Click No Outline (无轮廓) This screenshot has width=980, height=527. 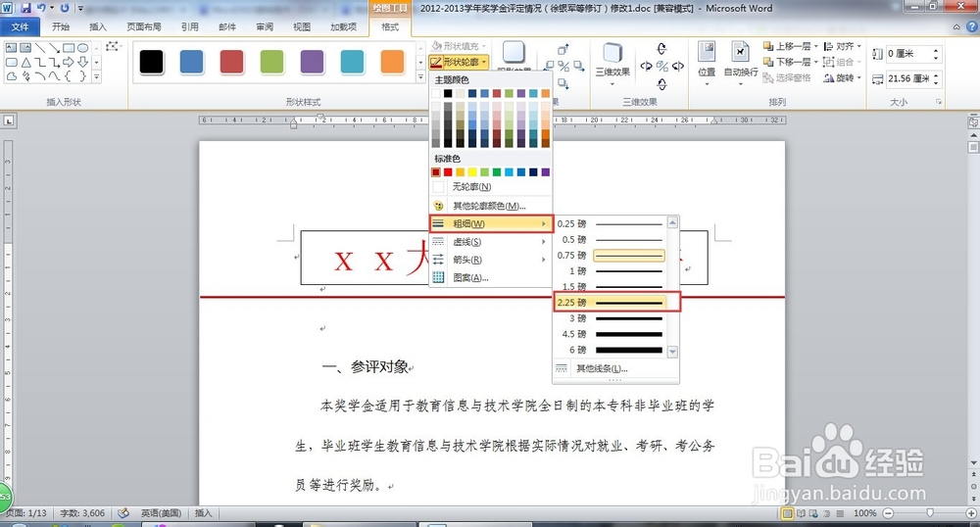[491, 187]
